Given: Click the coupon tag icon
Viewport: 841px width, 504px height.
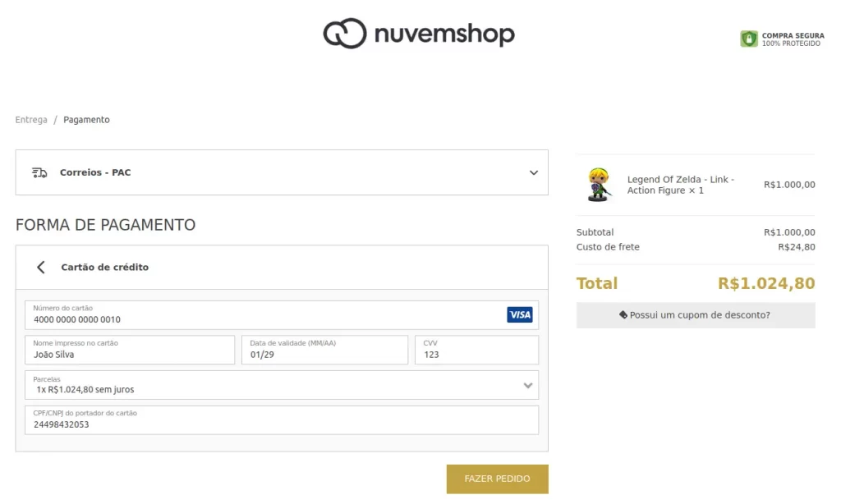Looking at the screenshot, I should click(623, 314).
